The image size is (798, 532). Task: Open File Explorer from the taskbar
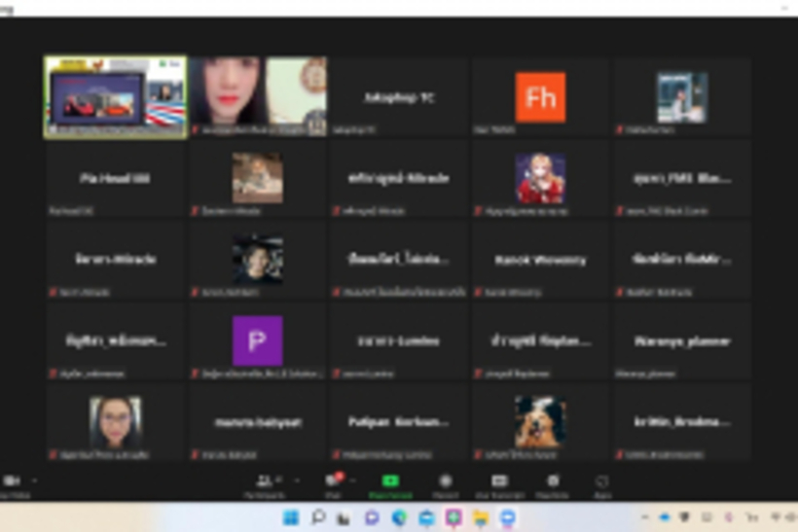point(481,517)
